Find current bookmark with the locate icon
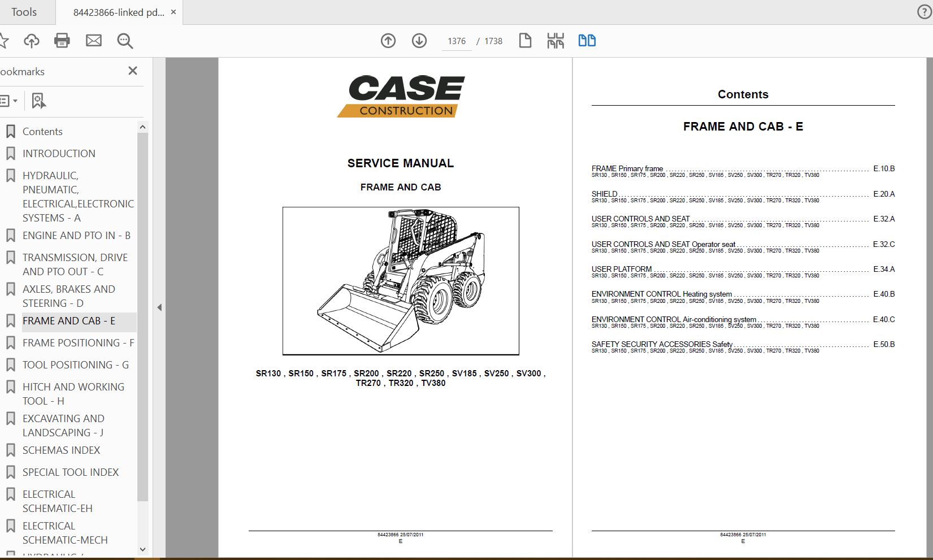 (37, 101)
